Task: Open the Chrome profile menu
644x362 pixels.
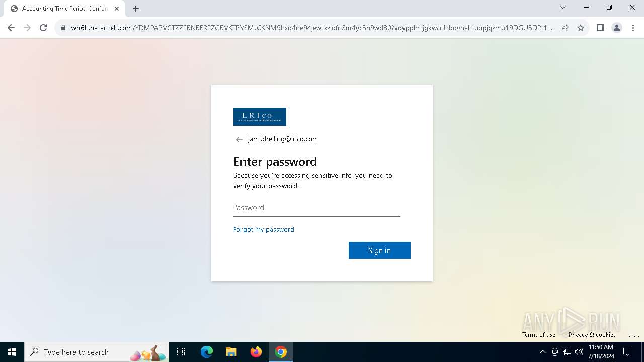Action: tap(616, 28)
